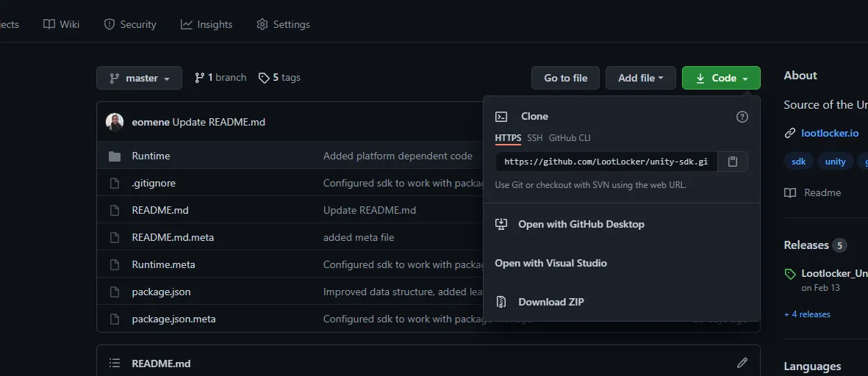Choose Open with Visual Studio

coord(550,263)
